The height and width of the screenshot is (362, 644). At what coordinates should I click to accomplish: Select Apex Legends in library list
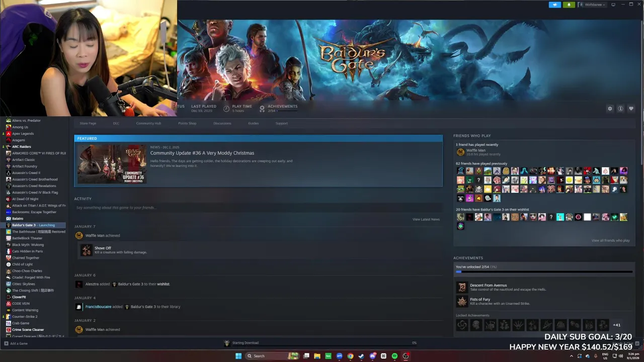(x=23, y=134)
